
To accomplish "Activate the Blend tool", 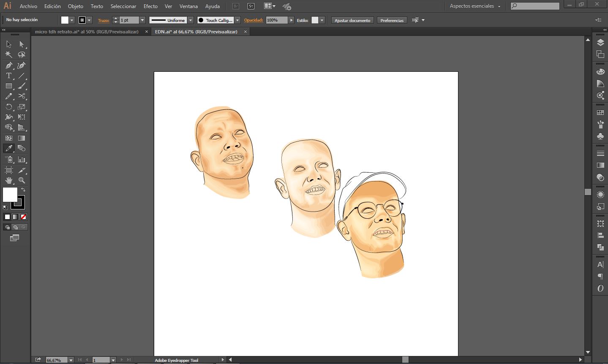I will point(22,148).
